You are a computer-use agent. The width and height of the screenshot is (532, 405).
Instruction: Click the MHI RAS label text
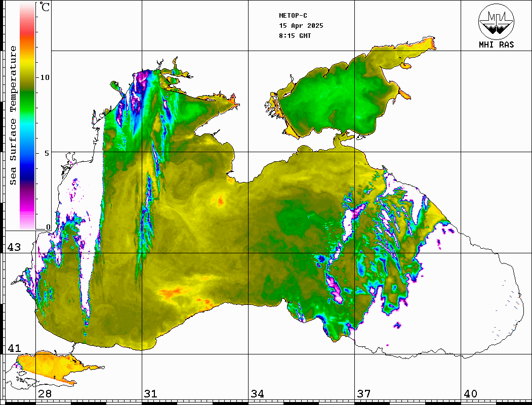coord(496,44)
